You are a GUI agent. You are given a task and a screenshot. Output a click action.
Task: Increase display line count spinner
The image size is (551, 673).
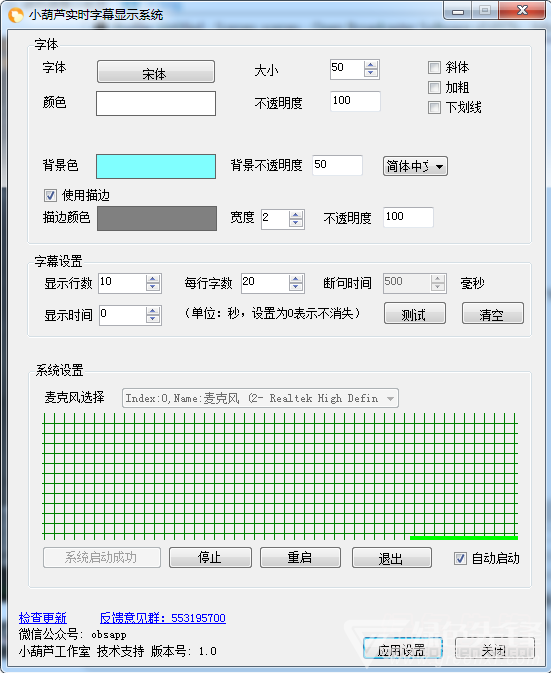point(153,279)
